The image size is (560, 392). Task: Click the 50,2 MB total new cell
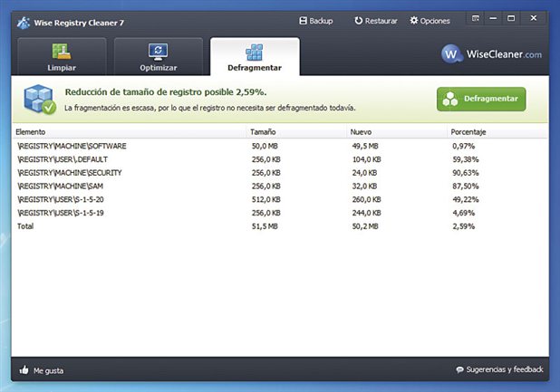coord(365,226)
